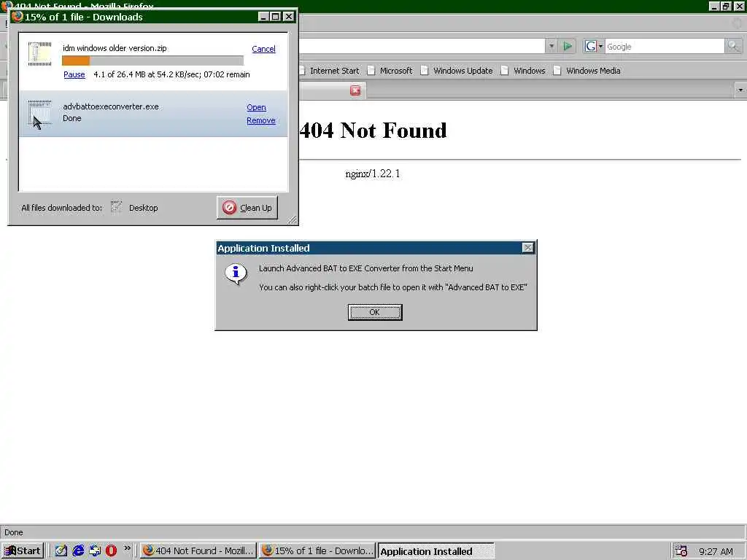747x560 pixels.
Task: Click OK in Application Installed dialog
Action: tap(375, 312)
